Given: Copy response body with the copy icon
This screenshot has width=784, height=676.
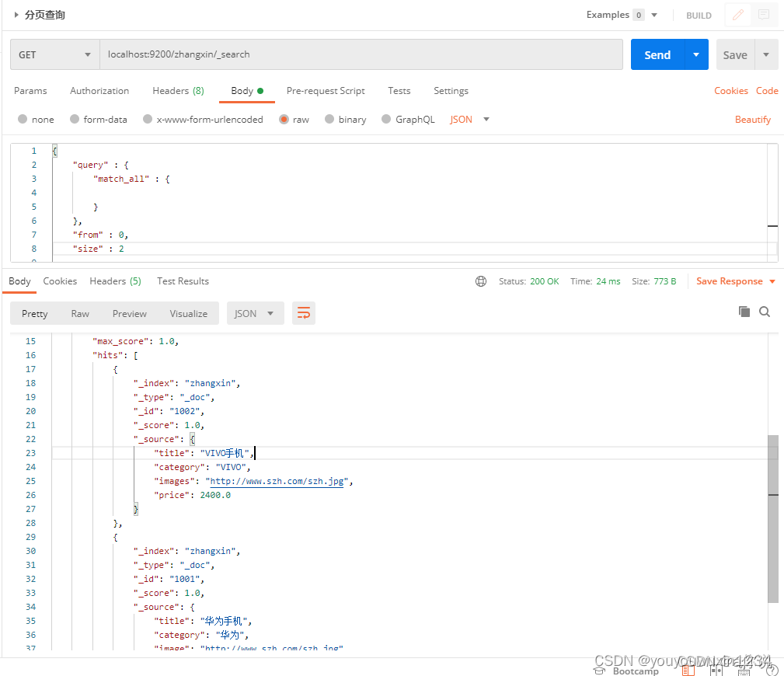Looking at the screenshot, I should point(744,312).
